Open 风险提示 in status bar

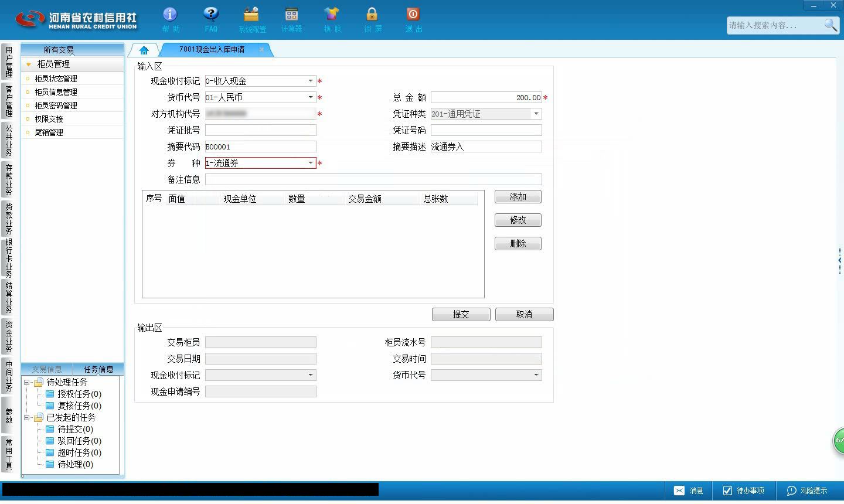tap(806, 491)
